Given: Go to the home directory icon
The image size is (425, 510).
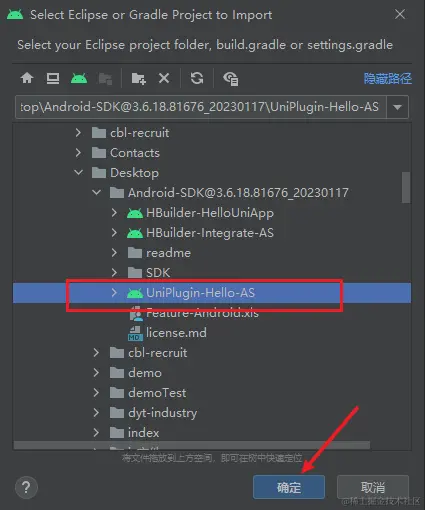Looking at the screenshot, I should pyautogui.click(x=27, y=79).
